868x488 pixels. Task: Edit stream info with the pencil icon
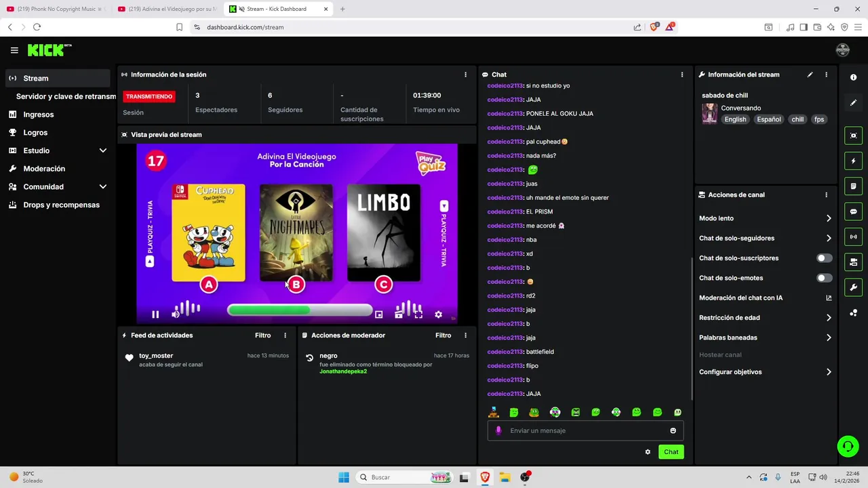[810, 75]
